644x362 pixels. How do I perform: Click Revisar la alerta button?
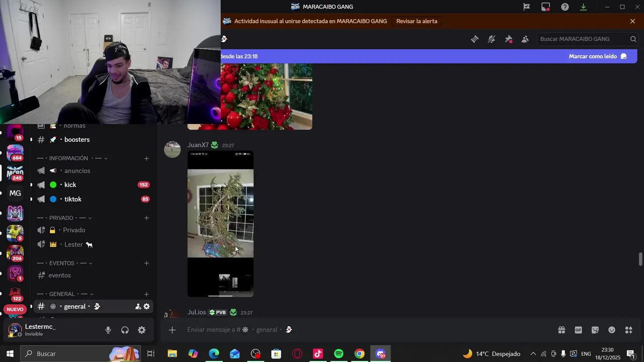point(417,21)
